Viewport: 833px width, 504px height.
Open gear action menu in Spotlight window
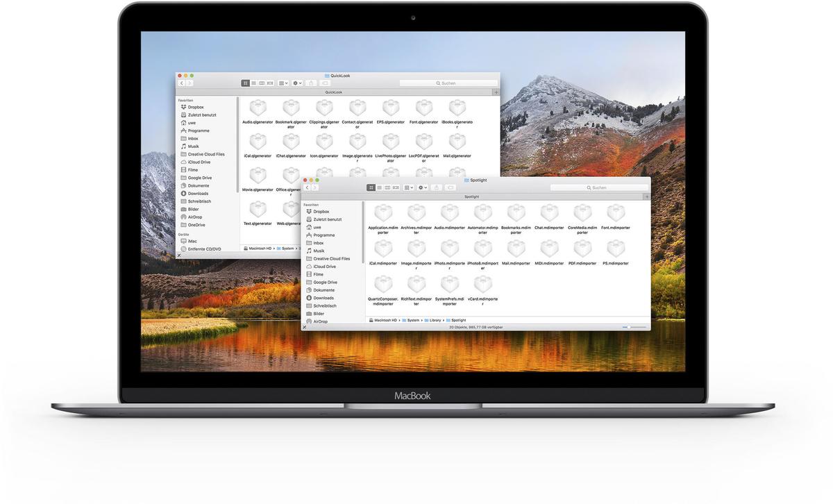[x=423, y=187]
